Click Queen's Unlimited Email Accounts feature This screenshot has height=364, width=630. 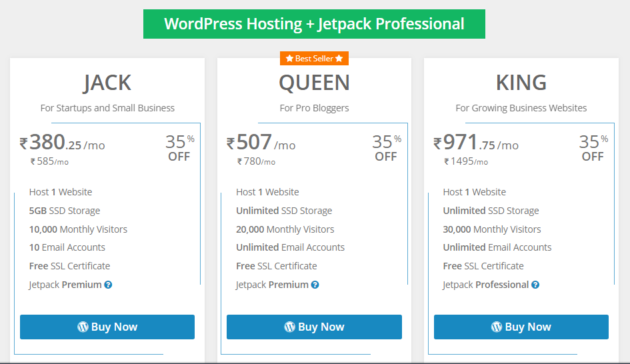coord(290,247)
